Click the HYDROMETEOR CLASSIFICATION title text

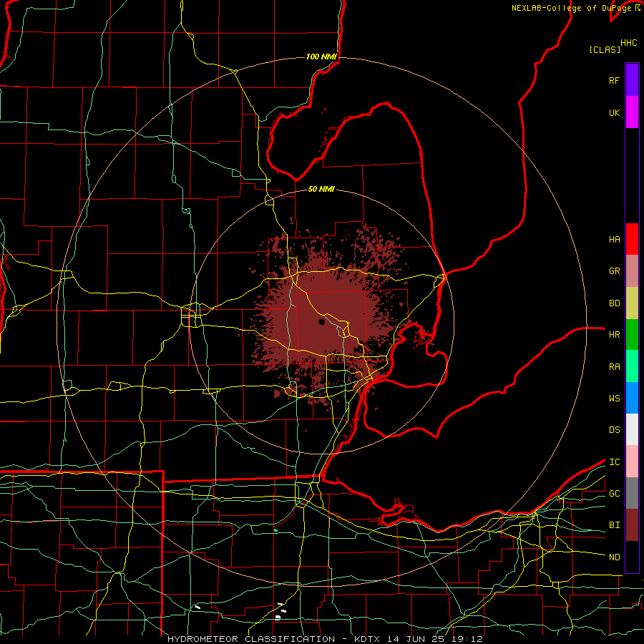tap(251, 639)
